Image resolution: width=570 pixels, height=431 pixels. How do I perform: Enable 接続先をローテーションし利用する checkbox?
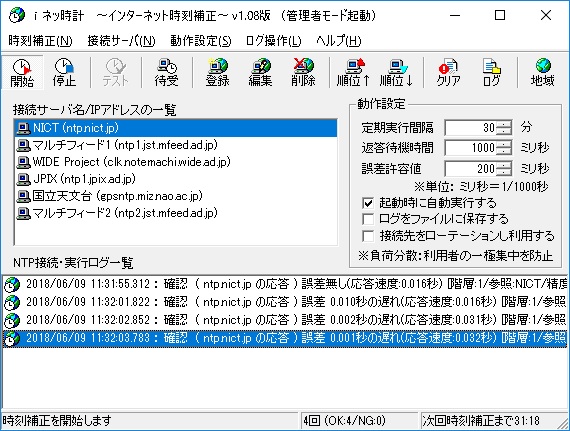[368, 236]
